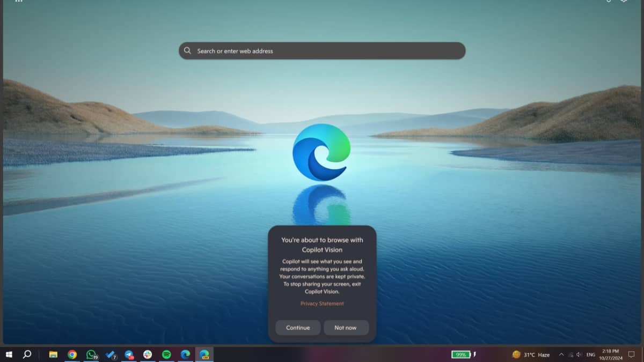Open the Windows Start menu
The width and height of the screenshot is (644, 362).
point(9,354)
